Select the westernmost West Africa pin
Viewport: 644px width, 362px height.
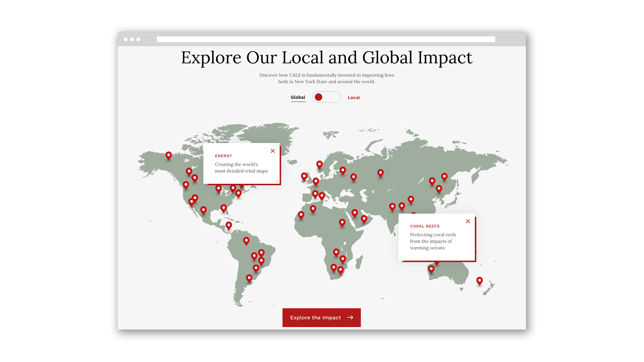coord(301,215)
